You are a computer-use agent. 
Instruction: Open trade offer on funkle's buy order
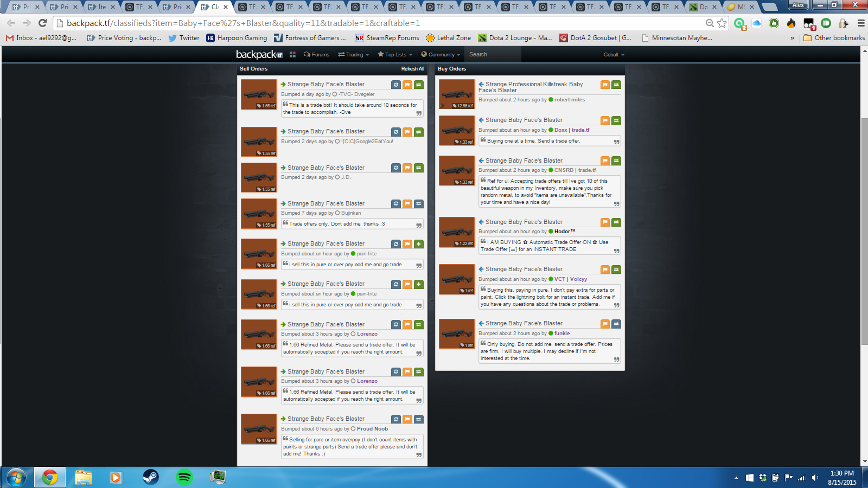pyautogui.click(x=616, y=324)
